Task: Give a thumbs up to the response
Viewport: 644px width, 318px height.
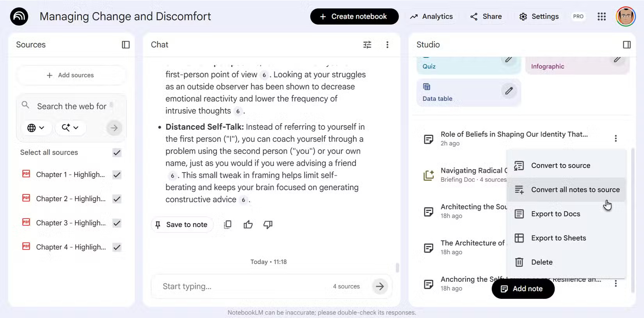Action: tap(248, 224)
